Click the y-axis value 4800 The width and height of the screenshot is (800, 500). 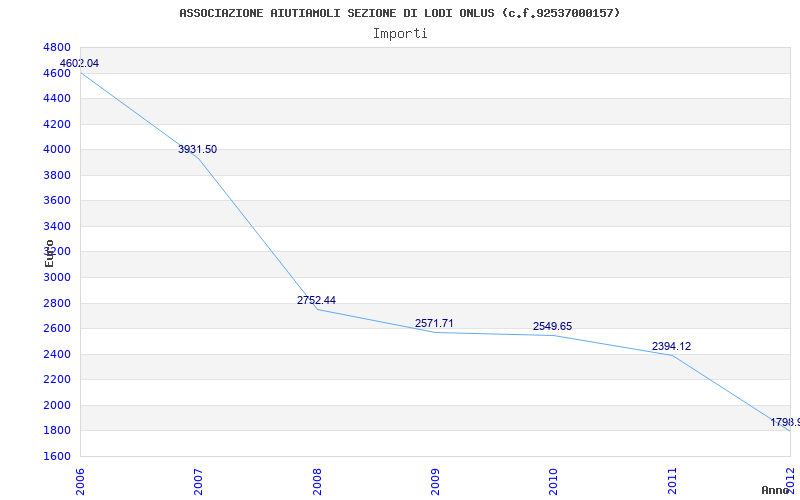point(57,47)
